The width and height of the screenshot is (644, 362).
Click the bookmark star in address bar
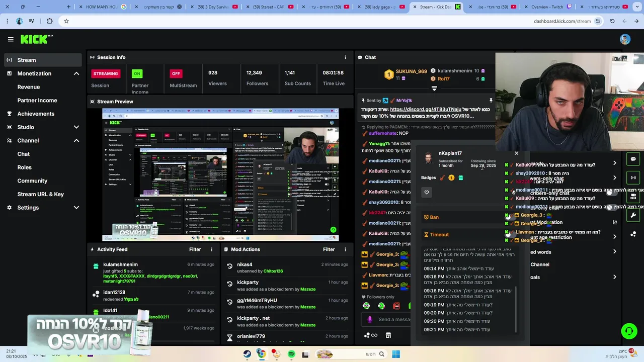pos(66,21)
